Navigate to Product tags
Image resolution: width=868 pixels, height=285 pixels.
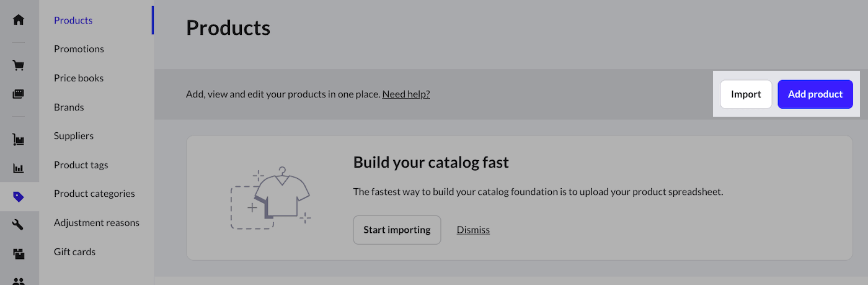81,165
